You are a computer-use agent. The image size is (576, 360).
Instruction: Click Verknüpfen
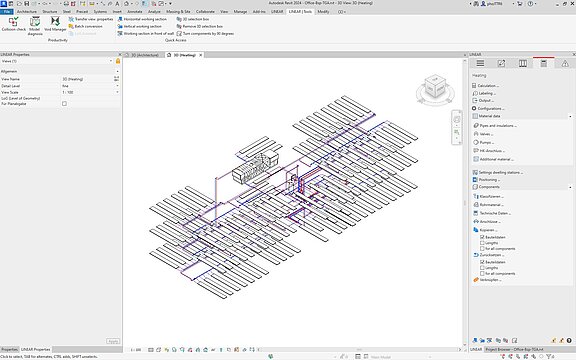coord(487,280)
